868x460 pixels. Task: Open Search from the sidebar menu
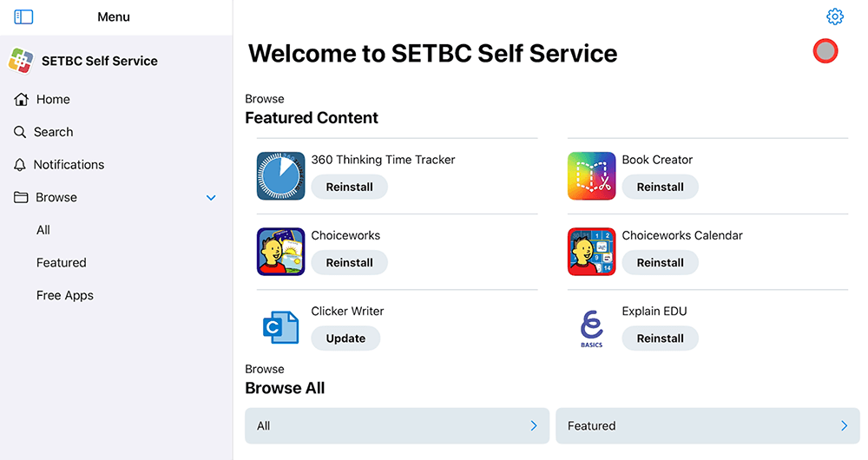coord(53,132)
